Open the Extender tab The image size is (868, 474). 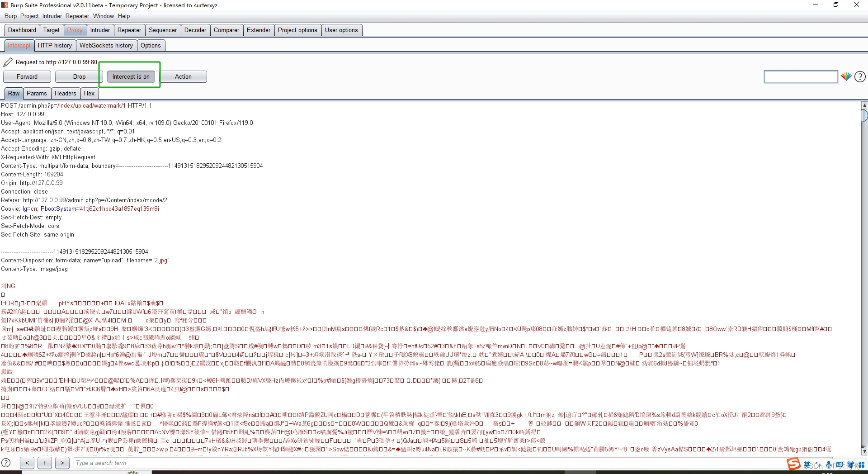(x=259, y=30)
